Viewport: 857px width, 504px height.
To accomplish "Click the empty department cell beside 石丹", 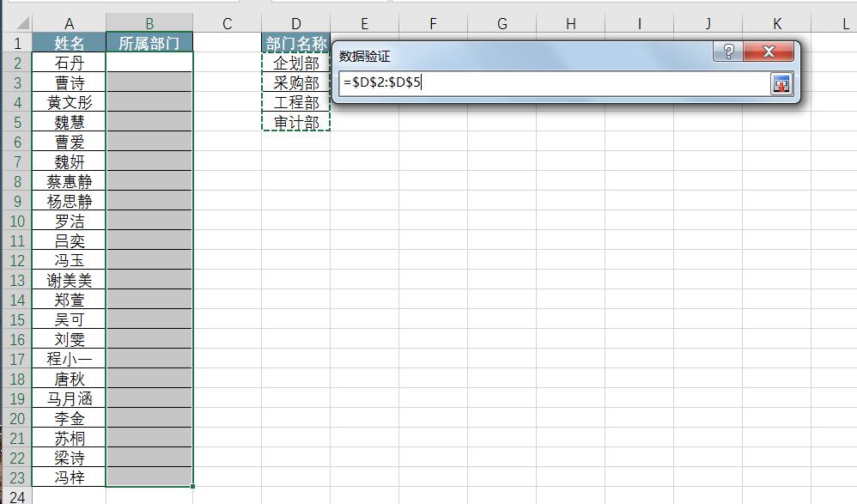I will click(x=149, y=63).
